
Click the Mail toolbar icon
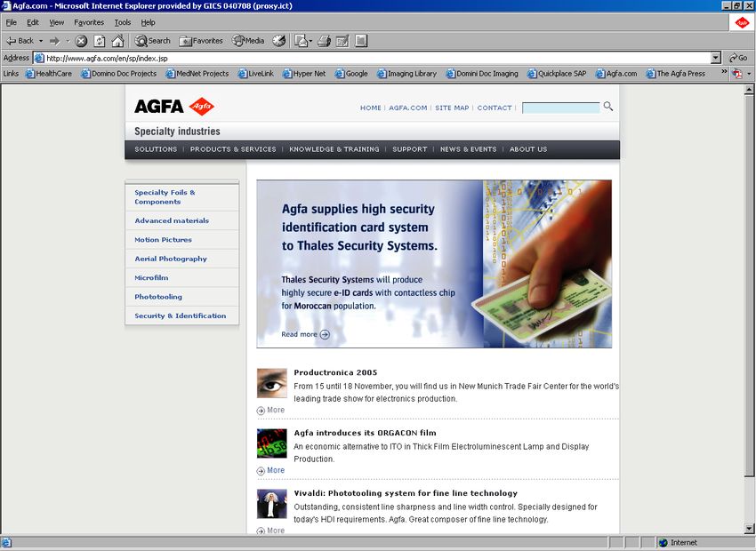click(301, 41)
